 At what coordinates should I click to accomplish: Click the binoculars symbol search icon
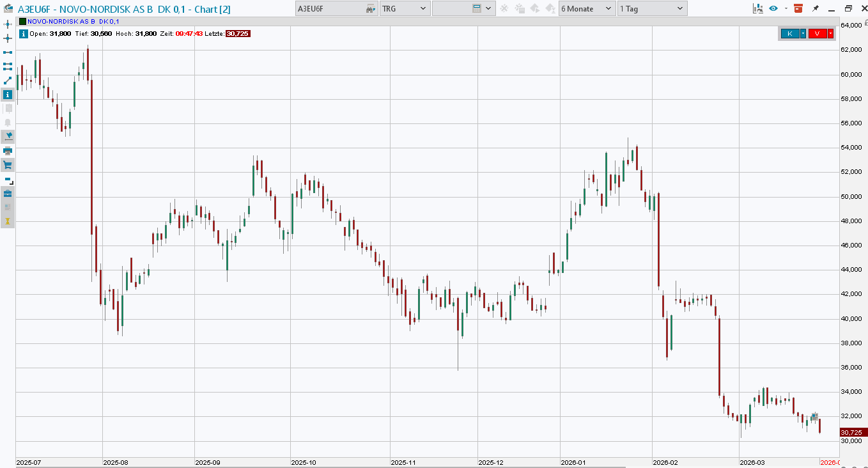[371, 9]
